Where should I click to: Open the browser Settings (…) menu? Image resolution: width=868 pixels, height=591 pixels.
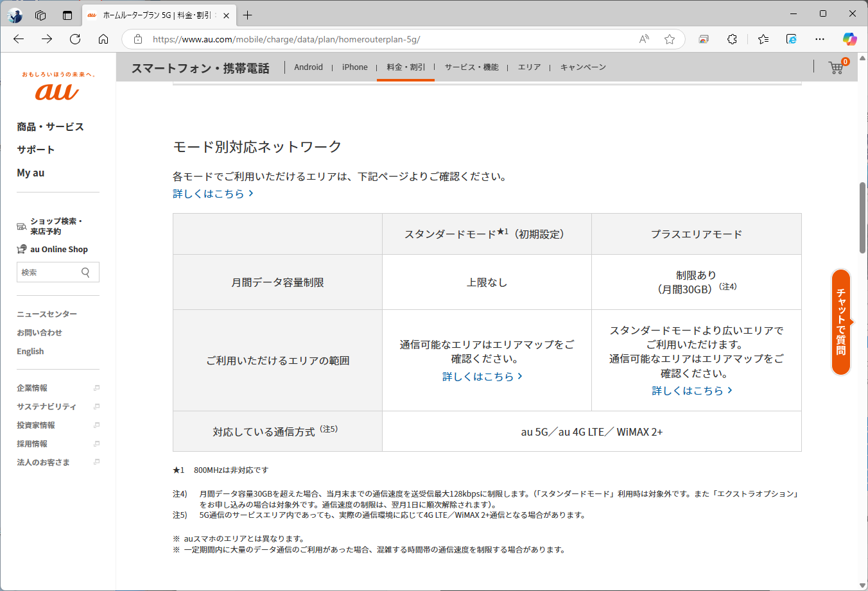pyautogui.click(x=820, y=39)
